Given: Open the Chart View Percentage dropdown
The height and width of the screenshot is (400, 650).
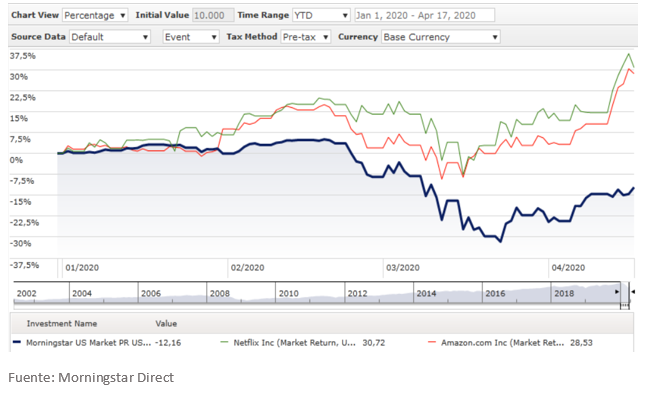Looking at the screenshot, I should click(96, 16).
